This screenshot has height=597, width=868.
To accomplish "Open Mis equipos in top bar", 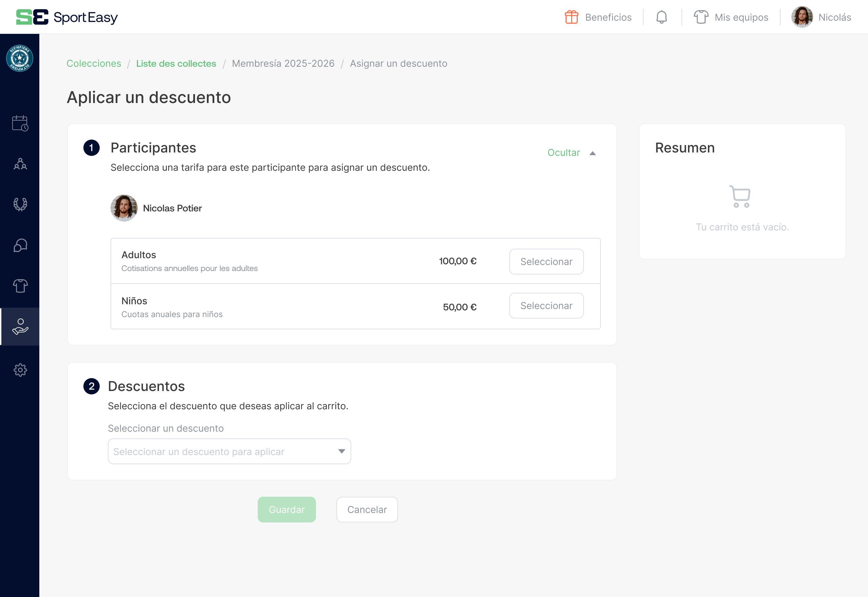I will [731, 17].
